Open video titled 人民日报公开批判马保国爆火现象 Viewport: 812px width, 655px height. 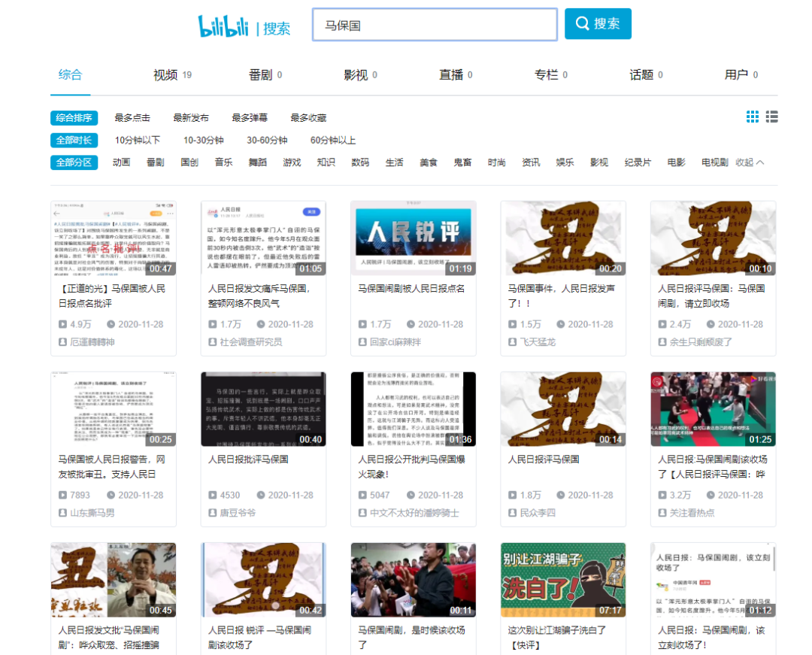(x=409, y=467)
